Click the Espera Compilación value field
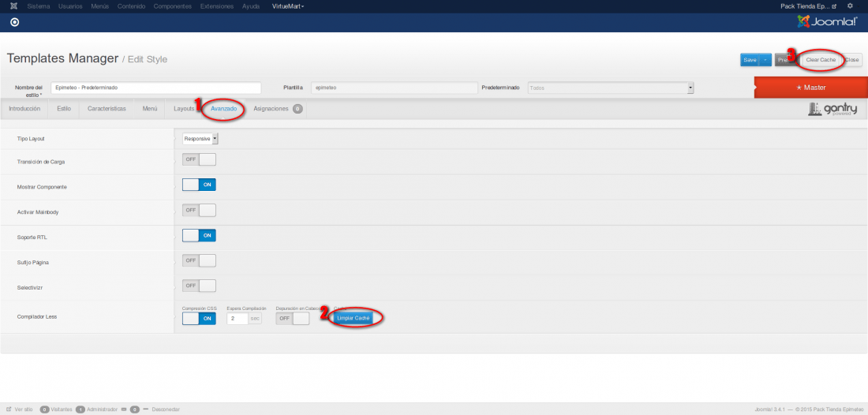Screen dimensions: 868x415 [237, 319]
